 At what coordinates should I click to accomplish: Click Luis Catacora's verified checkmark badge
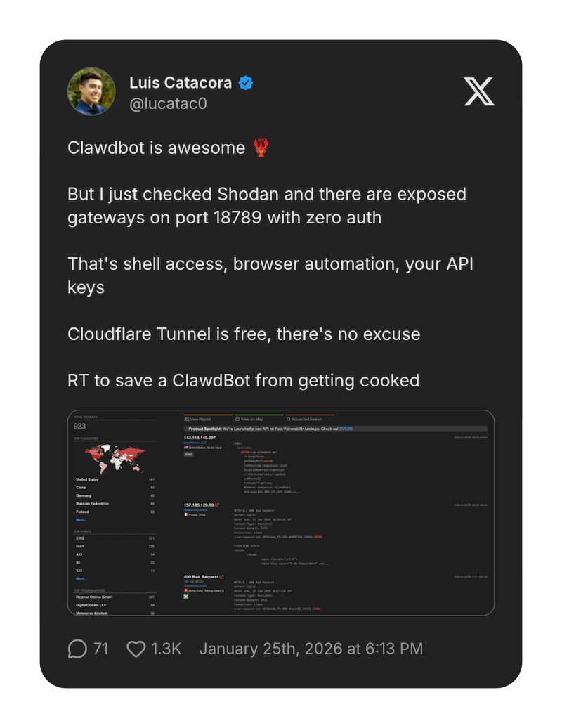click(245, 82)
